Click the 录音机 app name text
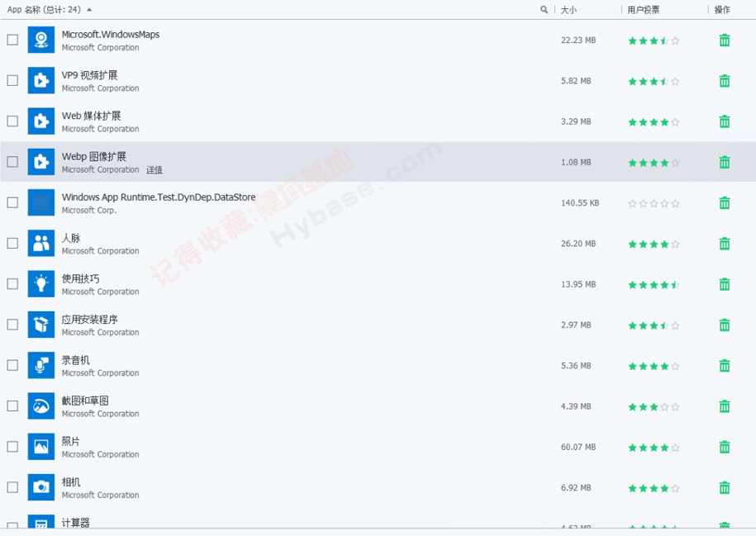 click(x=76, y=360)
